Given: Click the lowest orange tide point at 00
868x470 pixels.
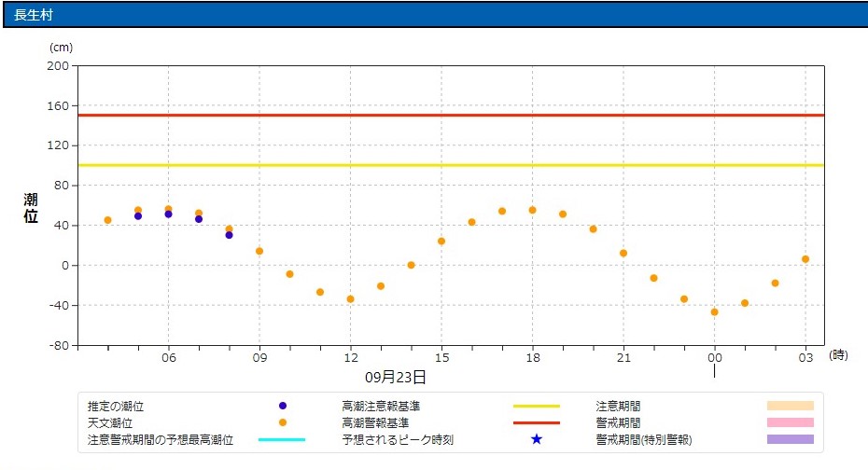Looking at the screenshot, I should tap(715, 312).
